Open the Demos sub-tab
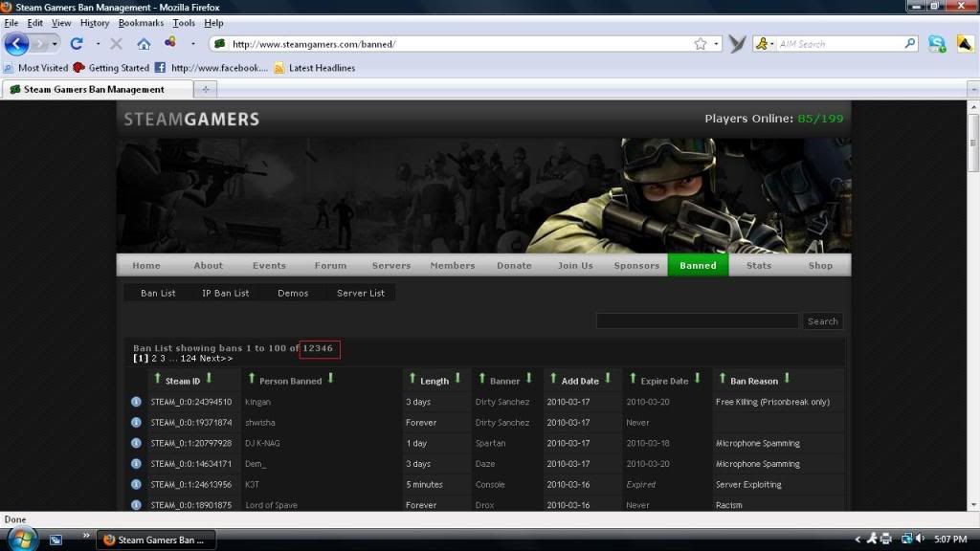Screen dimensions: 980x551 [293, 293]
